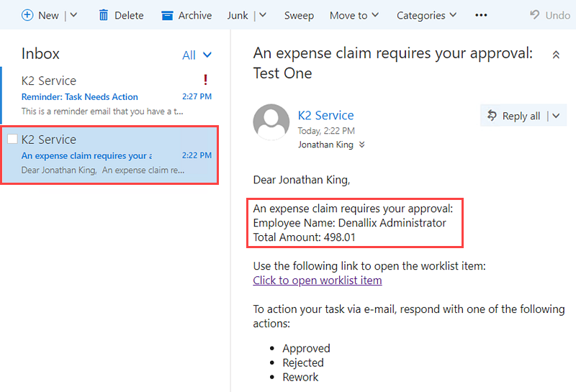
Task: Open the Categories dropdown
Action: pos(426,15)
